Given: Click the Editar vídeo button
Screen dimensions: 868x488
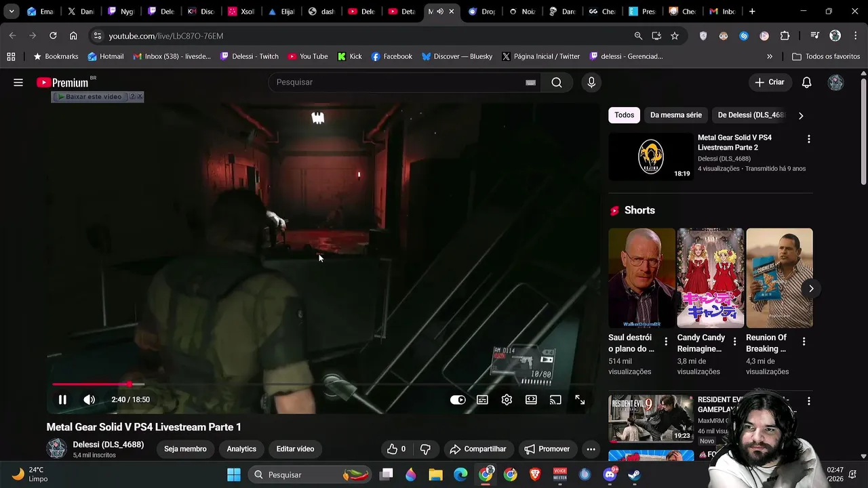Looking at the screenshot, I should coord(295,449).
